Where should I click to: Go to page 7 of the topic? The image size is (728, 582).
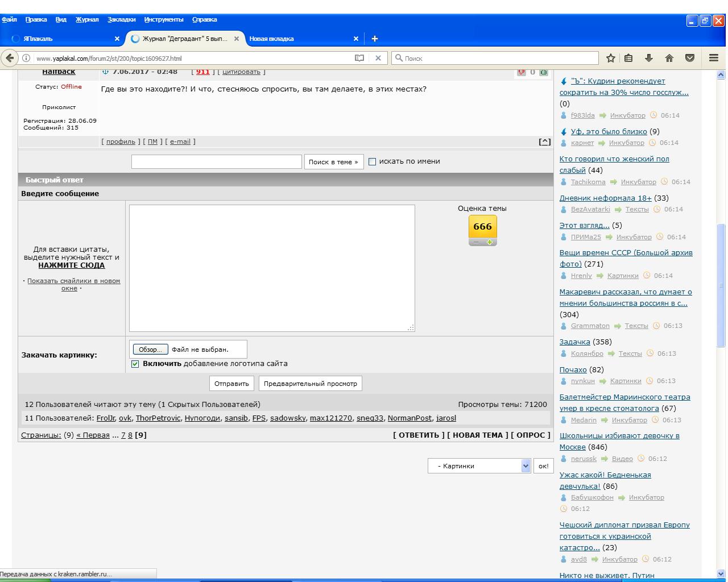coord(123,435)
